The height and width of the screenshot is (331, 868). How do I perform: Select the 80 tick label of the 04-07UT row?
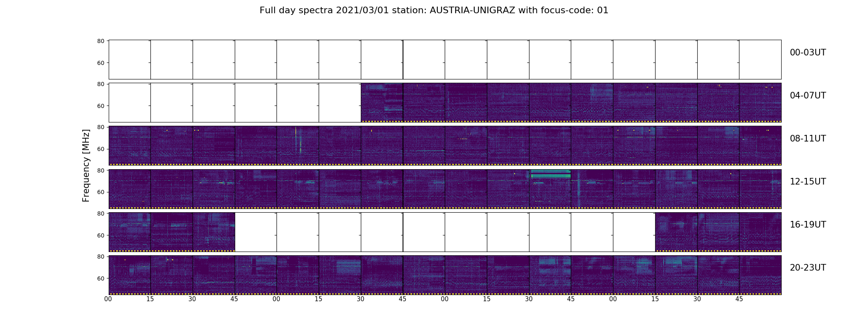(x=100, y=84)
